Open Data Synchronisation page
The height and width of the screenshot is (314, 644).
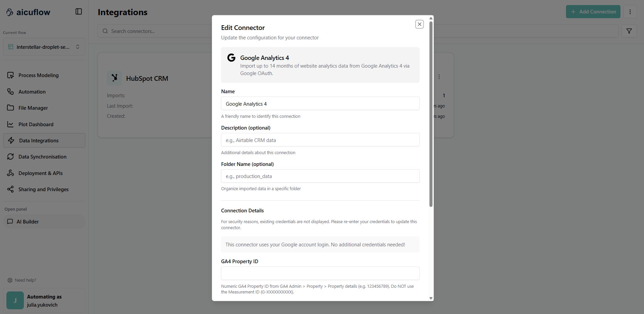[42, 157]
